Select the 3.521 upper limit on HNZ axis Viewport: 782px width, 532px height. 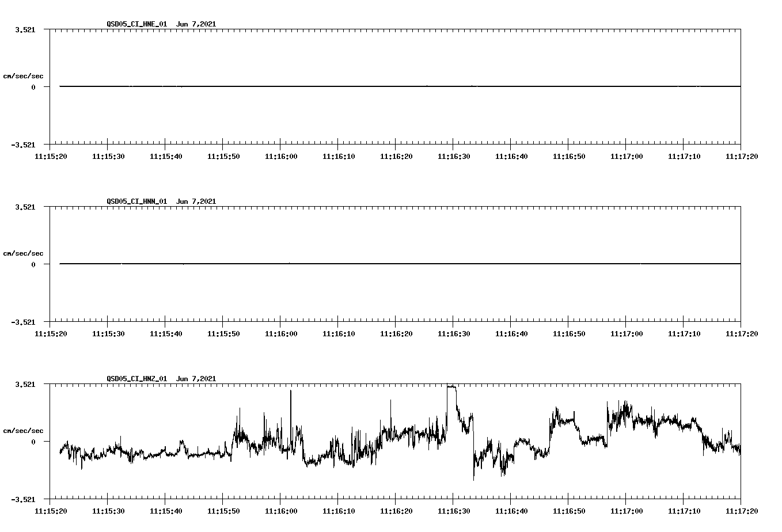pyautogui.click(x=25, y=384)
